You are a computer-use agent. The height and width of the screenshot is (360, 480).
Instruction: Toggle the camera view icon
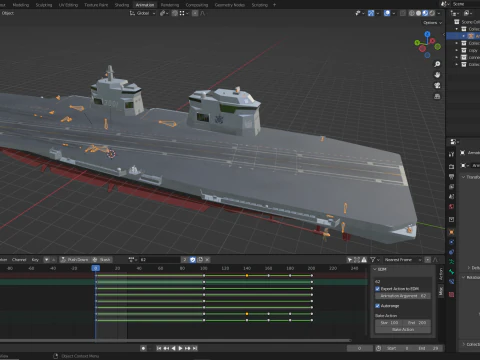coord(437,86)
